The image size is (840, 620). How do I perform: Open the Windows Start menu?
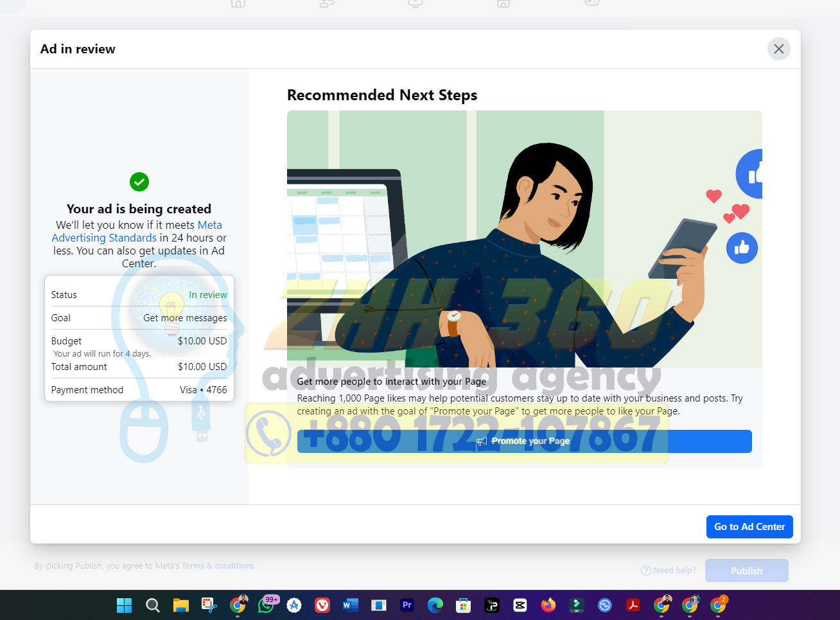point(124,605)
